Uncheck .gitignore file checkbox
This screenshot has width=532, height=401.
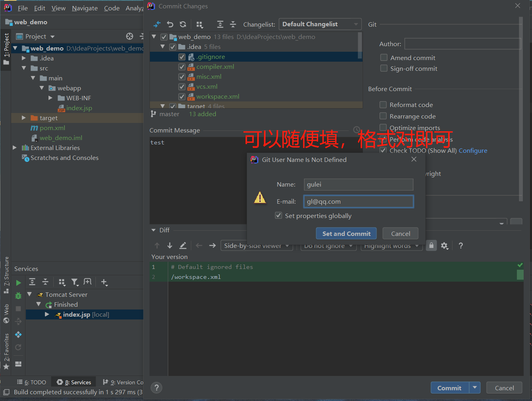pos(182,57)
